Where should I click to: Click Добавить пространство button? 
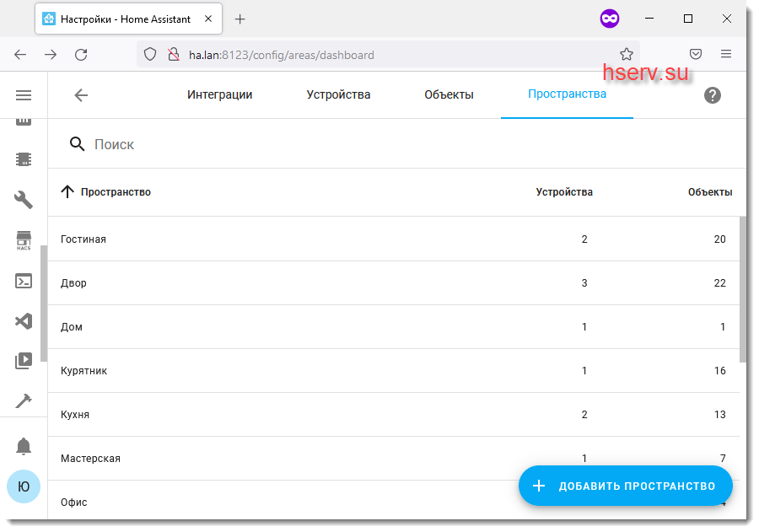(x=625, y=486)
